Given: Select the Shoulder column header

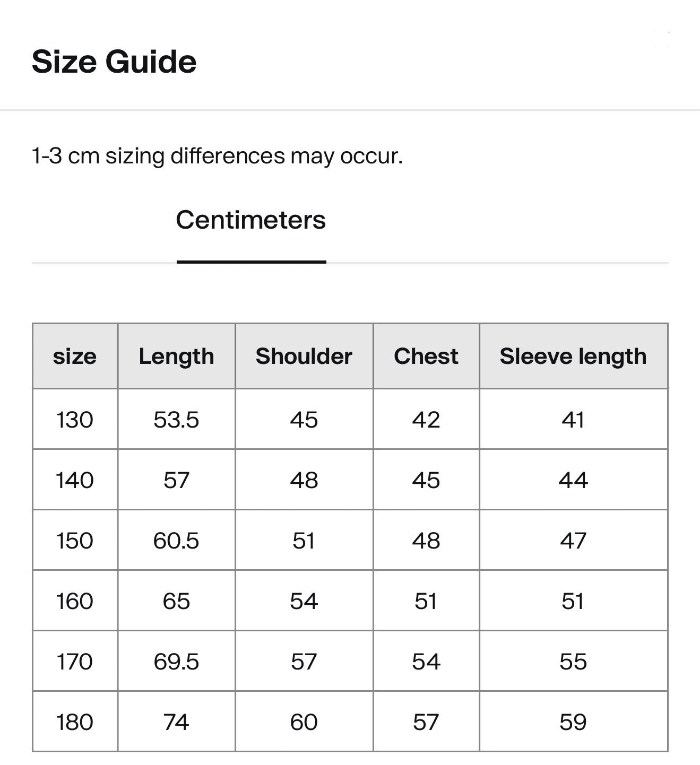Looking at the screenshot, I should pos(304,357).
